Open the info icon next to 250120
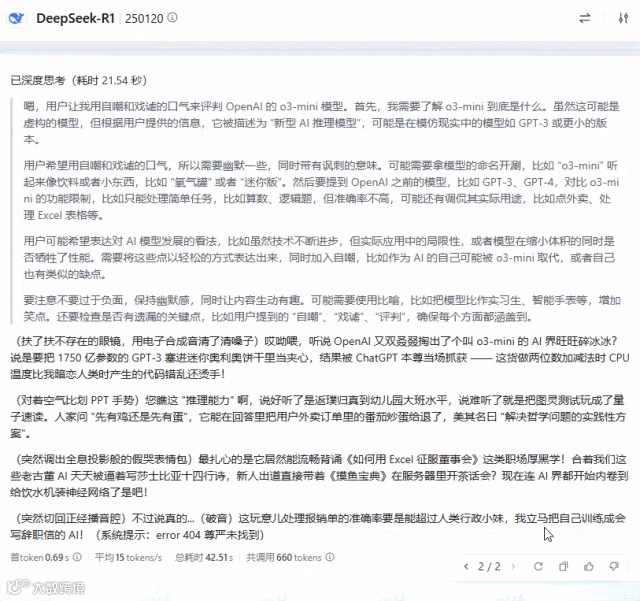 tap(173, 18)
